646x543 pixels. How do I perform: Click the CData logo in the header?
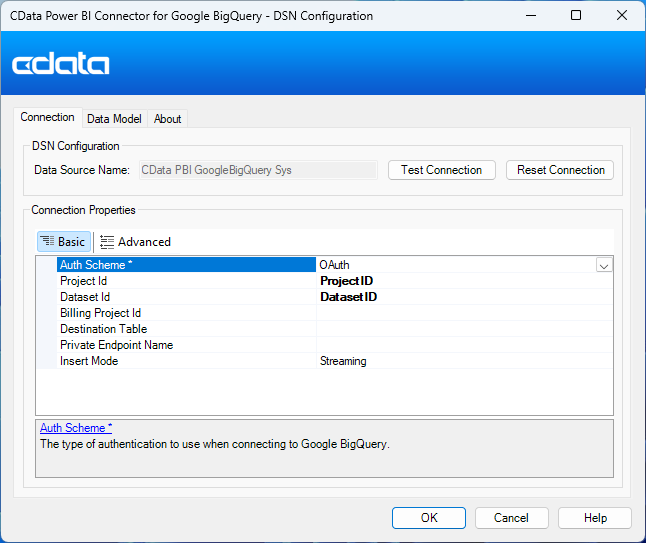(61, 64)
